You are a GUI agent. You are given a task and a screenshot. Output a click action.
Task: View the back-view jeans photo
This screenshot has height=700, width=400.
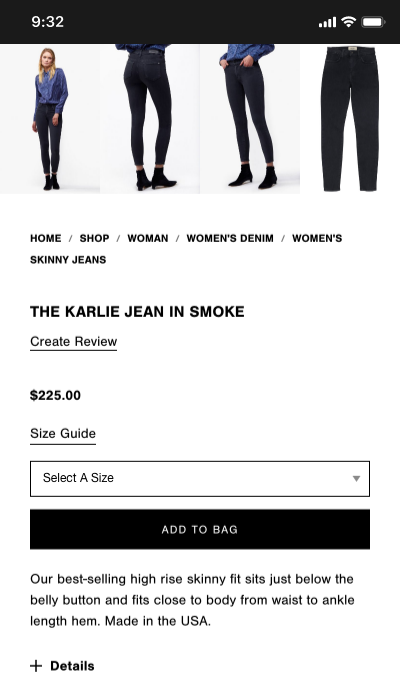150,119
